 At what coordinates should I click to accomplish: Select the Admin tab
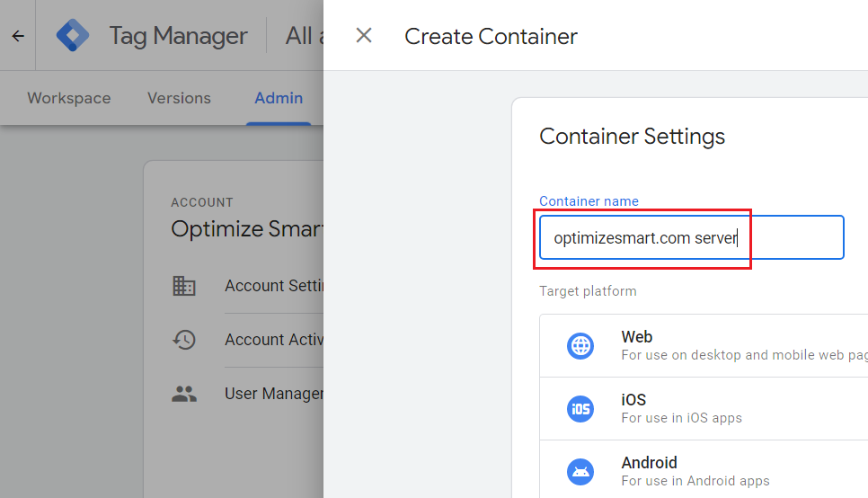[279, 98]
